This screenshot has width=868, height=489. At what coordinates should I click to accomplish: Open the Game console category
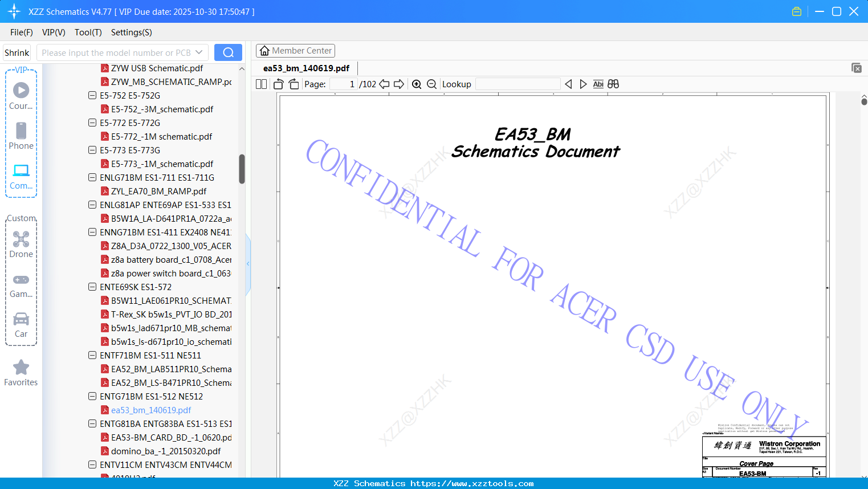pyautogui.click(x=21, y=286)
